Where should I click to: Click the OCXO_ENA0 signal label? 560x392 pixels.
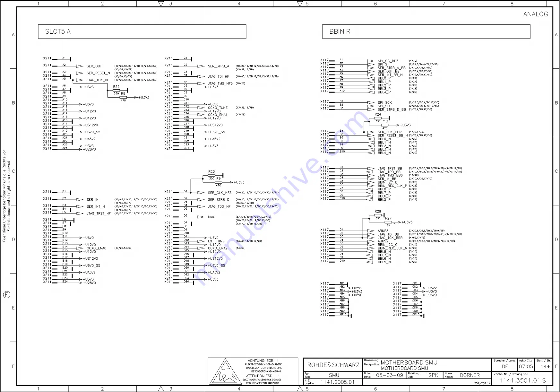click(96, 248)
